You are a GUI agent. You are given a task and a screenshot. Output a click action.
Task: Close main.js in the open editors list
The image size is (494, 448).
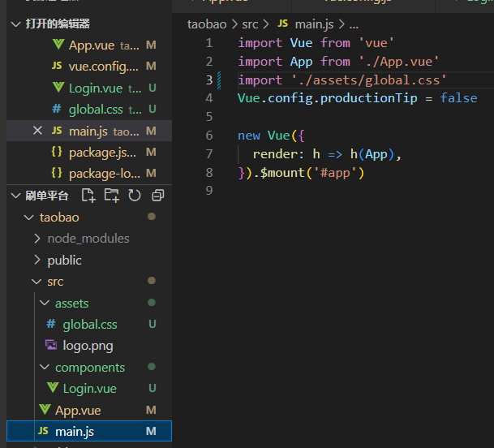pyautogui.click(x=37, y=131)
